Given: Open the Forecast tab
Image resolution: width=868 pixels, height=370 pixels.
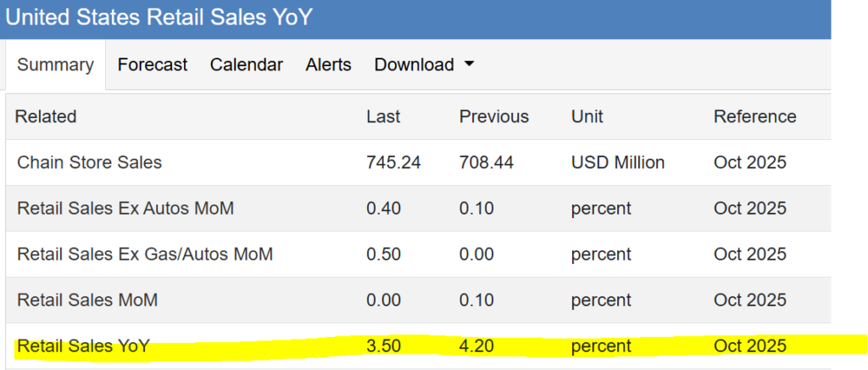Looking at the screenshot, I should 153,65.
